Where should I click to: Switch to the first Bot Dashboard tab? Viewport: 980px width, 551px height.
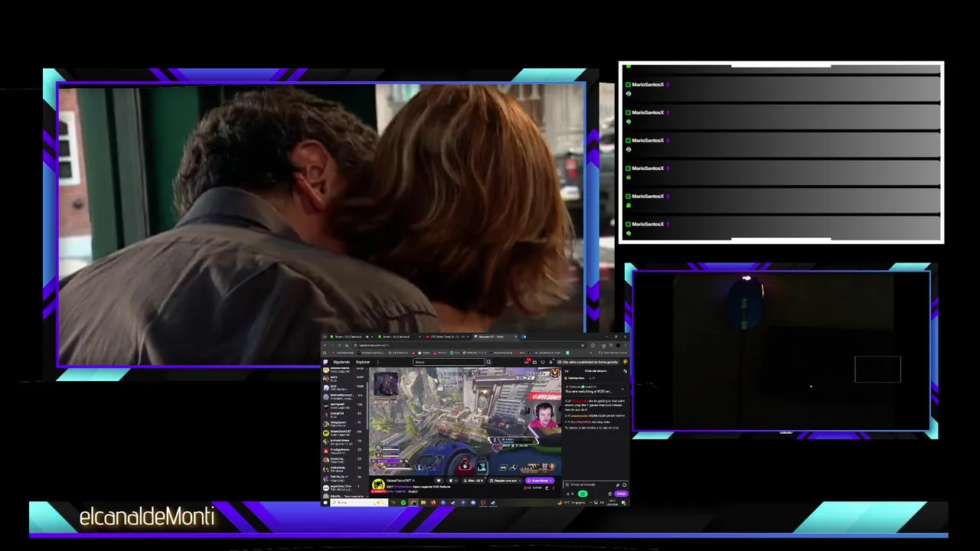[x=351, y=337]
